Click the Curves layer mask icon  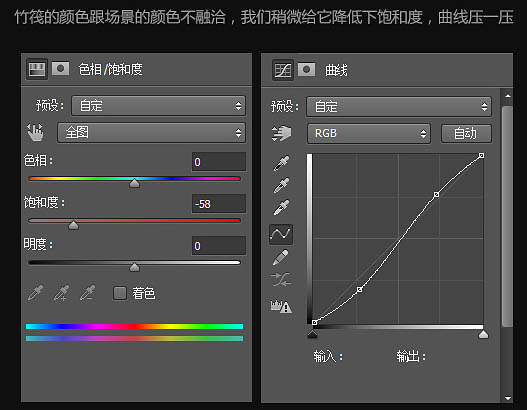307,70
